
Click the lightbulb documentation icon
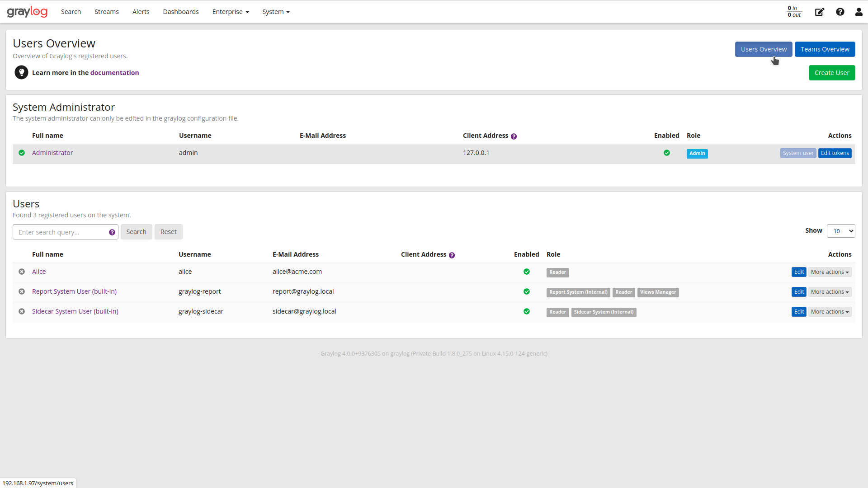pyautogui.click(x=21, y=72)
